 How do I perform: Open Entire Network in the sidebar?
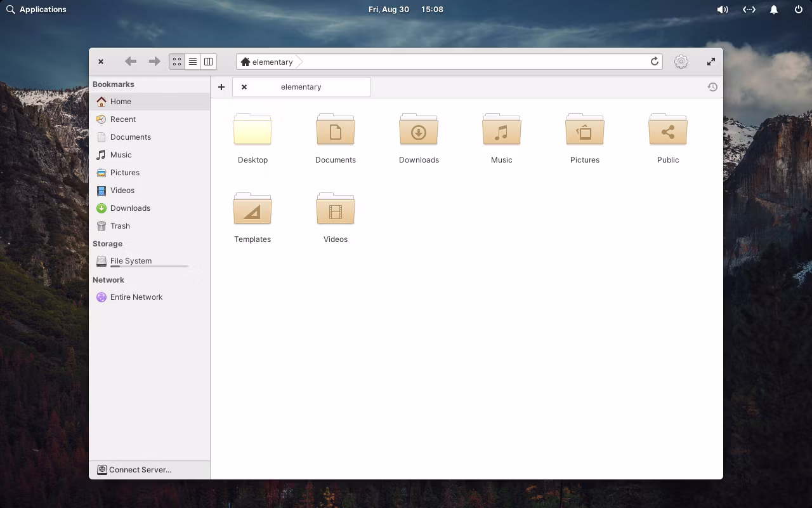coord(136,297)
